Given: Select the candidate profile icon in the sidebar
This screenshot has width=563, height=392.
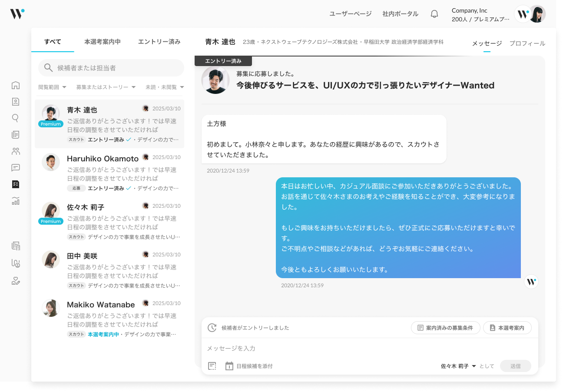Looking at the screenshot, I should pos(16,102).
